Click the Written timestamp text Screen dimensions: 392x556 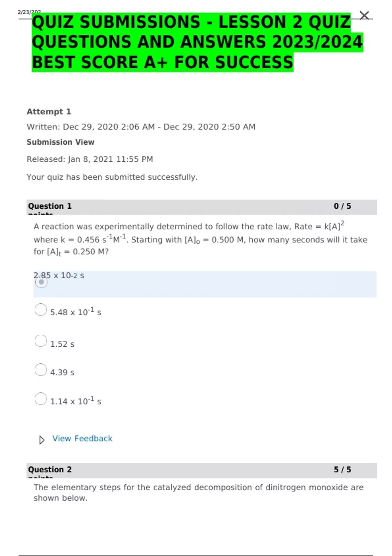point(141,127)
